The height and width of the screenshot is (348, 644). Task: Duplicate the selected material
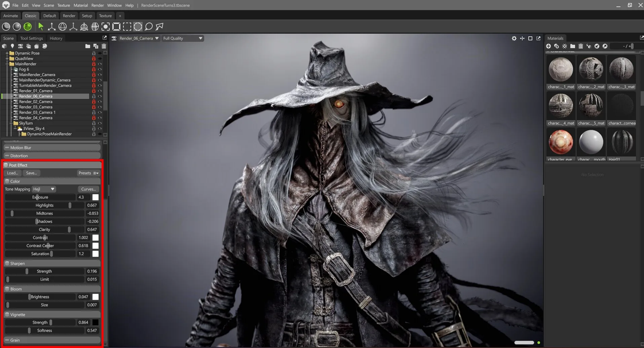[557, 46]
